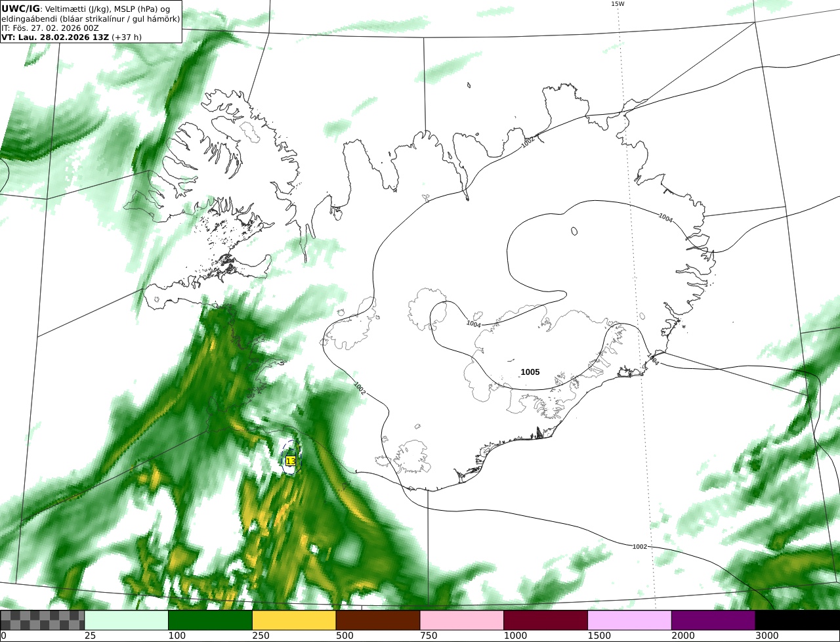Viewport: 840px width, 642px height.
Task: Click the legend value 1500
Action: [598, 636]
